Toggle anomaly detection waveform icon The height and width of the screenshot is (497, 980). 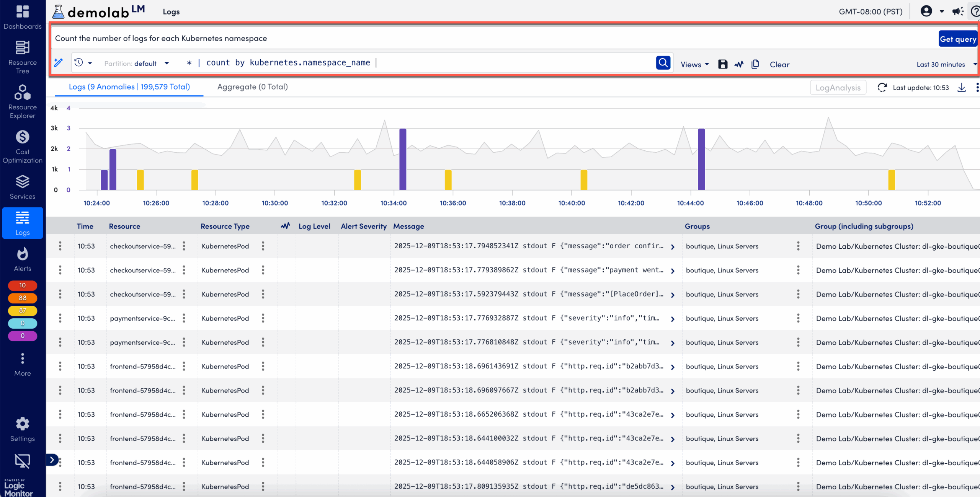pos(739,64)
